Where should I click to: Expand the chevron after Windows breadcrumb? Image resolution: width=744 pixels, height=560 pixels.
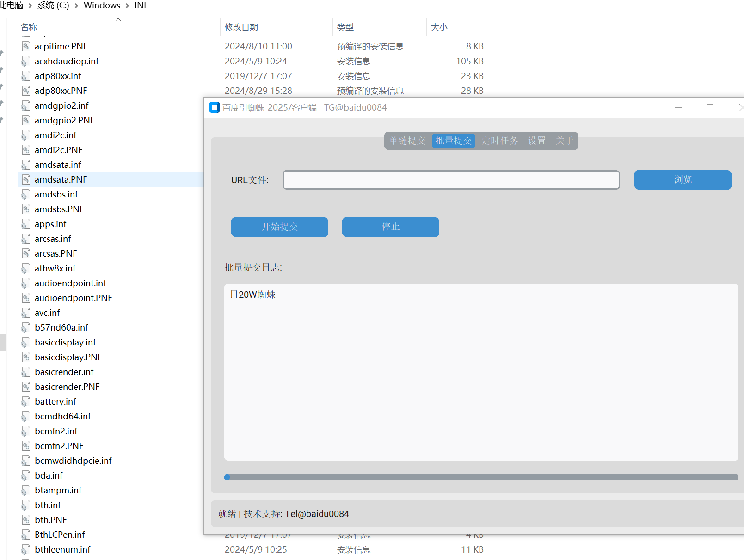(x=127, y=6)
